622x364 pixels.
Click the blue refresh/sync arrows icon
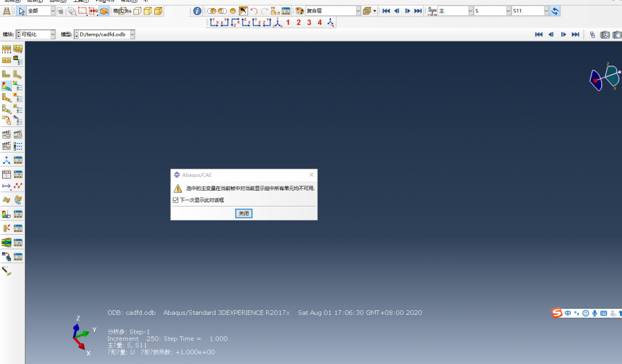click(x=555, y=11)
